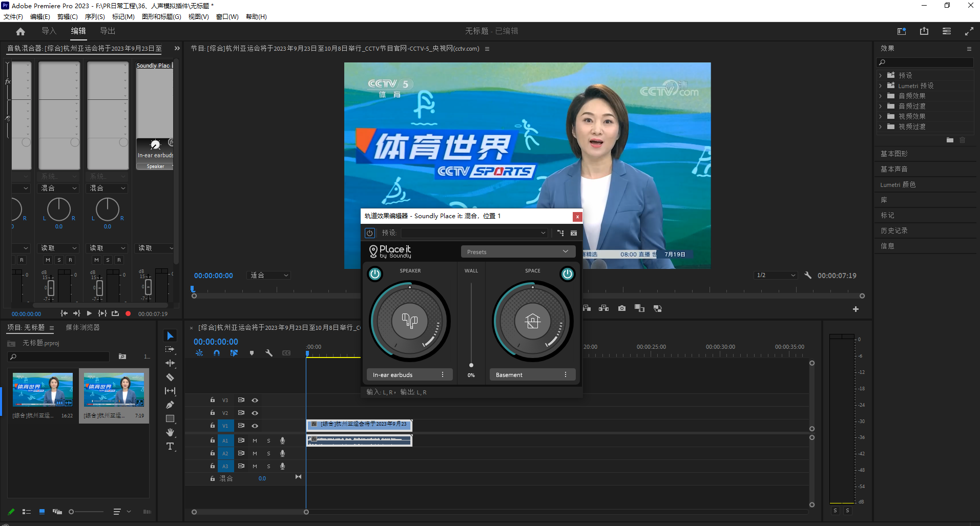980x526 pixels.
Task: Switch project panel to list view
Action: 27,512
